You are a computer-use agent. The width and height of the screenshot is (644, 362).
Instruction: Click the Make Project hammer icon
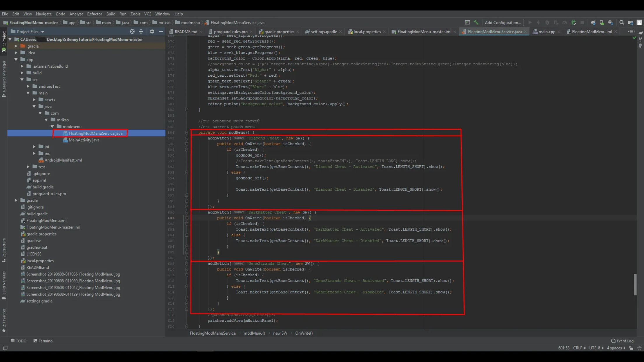(x=476, y=22)
